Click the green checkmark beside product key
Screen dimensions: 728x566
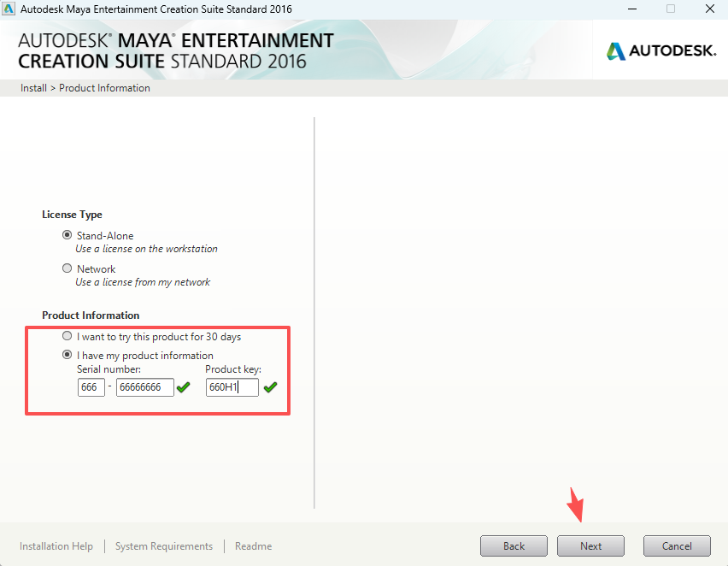271,386
